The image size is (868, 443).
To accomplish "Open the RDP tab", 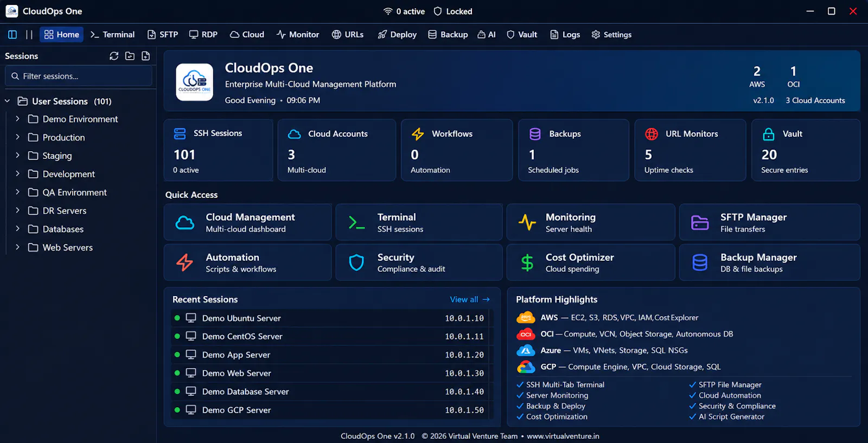I will (203, 35).
